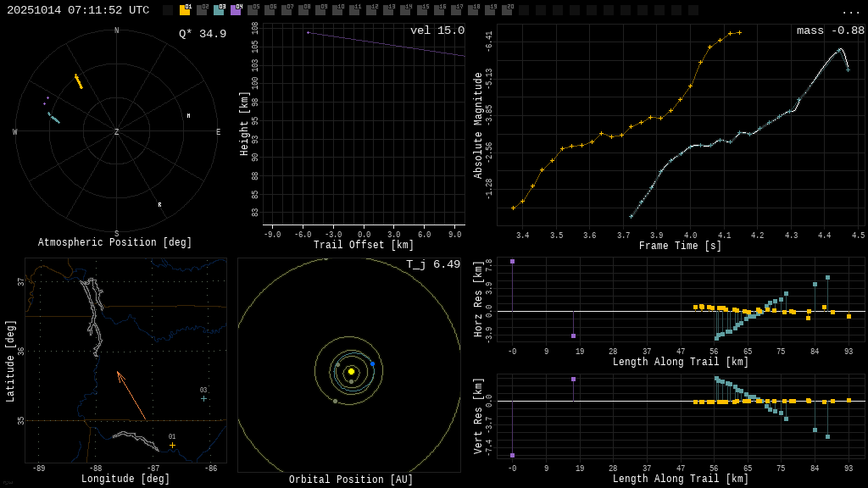Click the vel 15.0 label
Screen dimensions: 868x488
point(437,30)
